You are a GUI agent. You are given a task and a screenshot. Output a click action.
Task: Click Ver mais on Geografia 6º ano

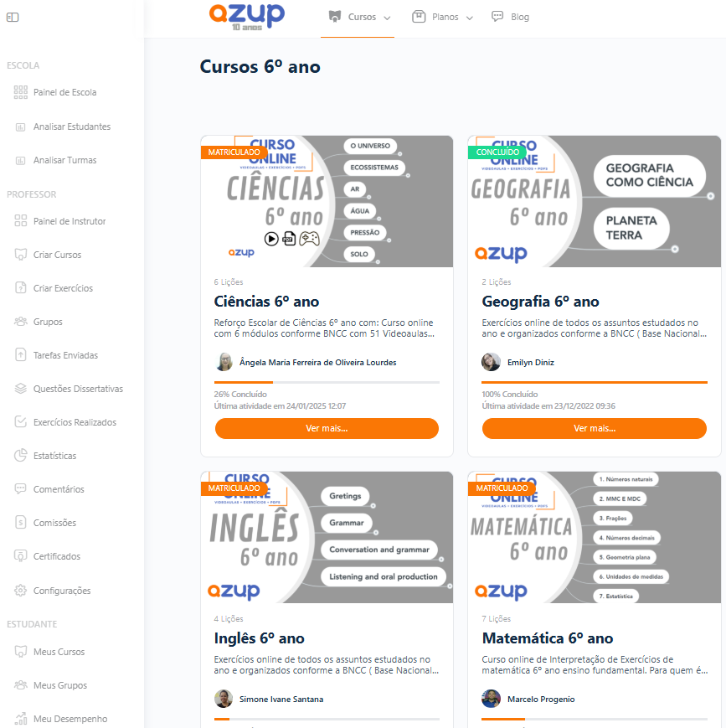tap(595, 428)
